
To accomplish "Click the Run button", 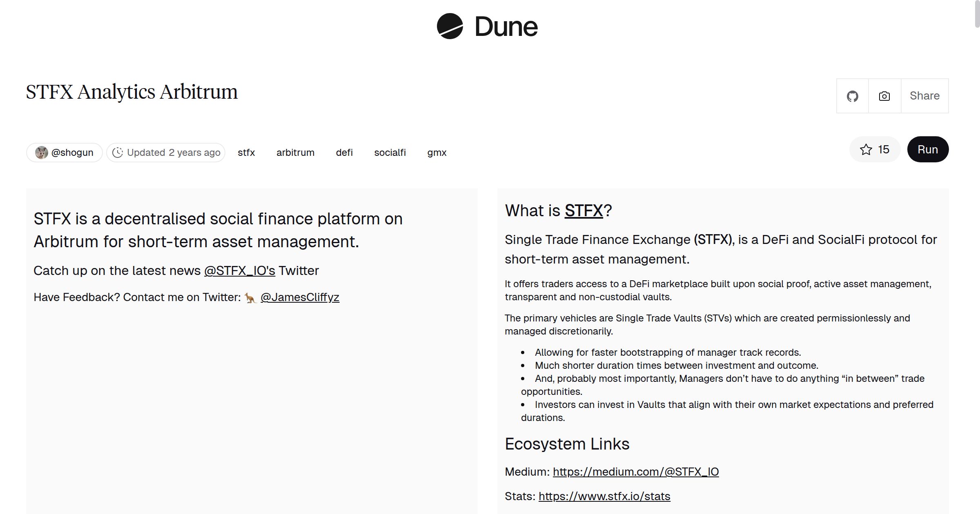I will [928, 149].
